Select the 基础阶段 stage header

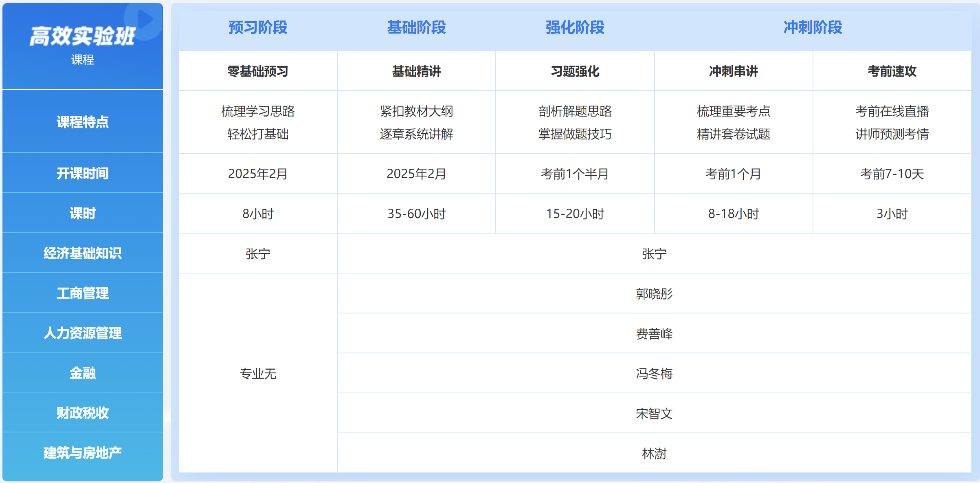point(416,28)
